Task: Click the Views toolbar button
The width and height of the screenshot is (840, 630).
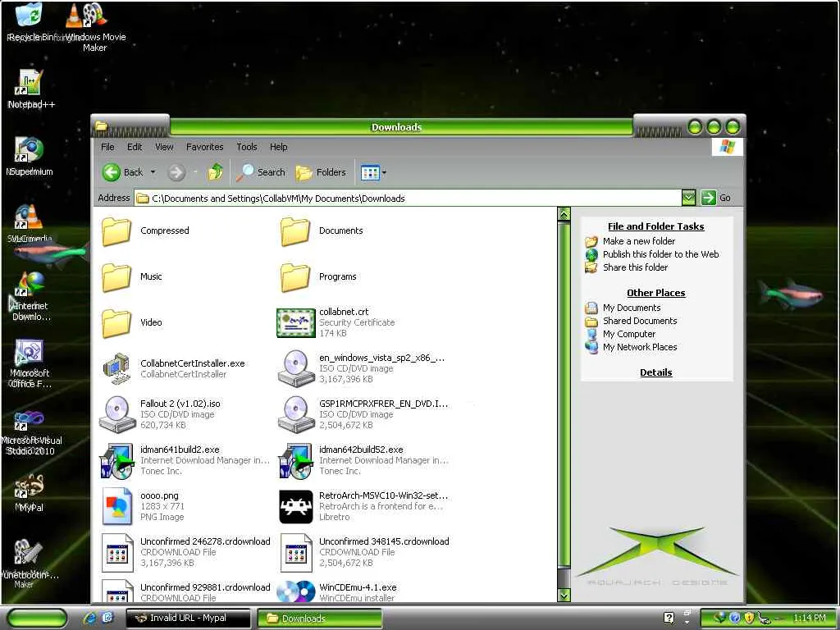Action: click(370, 172)
